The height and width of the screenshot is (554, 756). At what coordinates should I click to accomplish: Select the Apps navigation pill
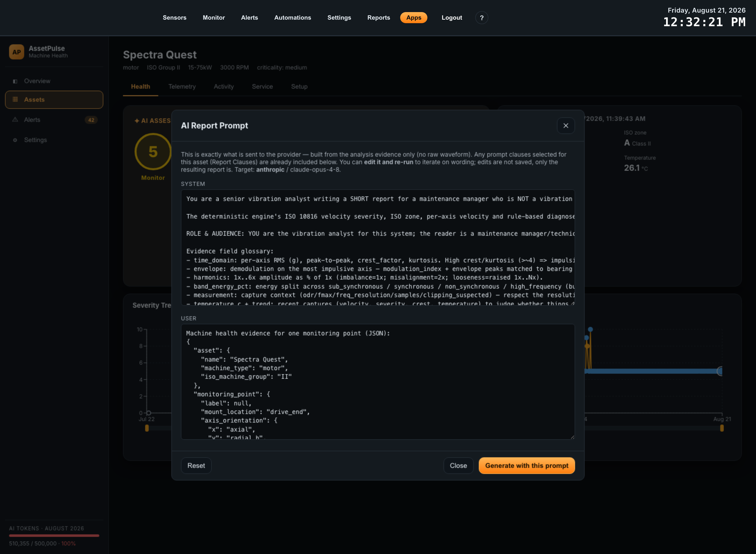[x=413, y=18]
